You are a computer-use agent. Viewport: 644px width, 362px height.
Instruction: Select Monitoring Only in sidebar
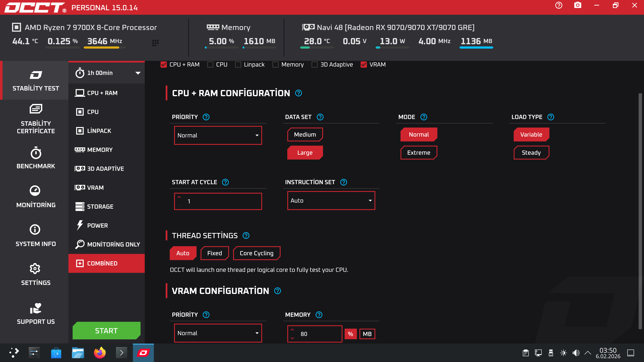[x=106, y=244]
